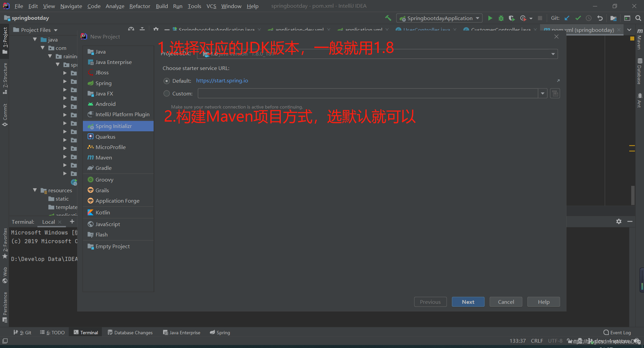
Task: Open the Project SDK dropdown
Action: 377,54
